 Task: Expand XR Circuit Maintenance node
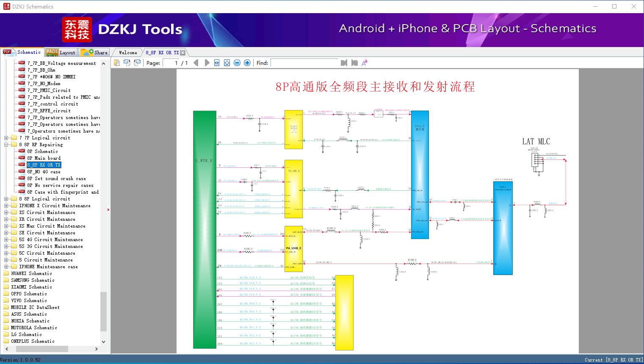click(6, 219)
